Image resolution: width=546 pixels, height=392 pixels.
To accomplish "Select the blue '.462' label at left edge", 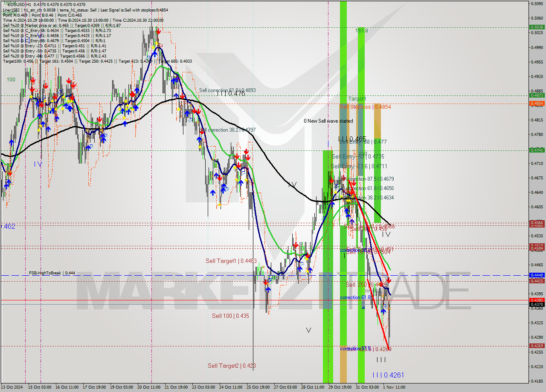I will pos(9,226).
